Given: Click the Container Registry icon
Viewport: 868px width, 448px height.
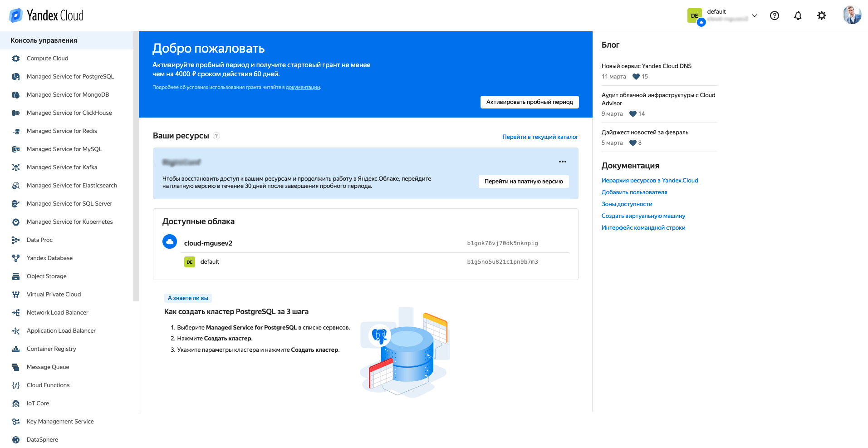Looking at the screenshot, I should click(16, 349).
